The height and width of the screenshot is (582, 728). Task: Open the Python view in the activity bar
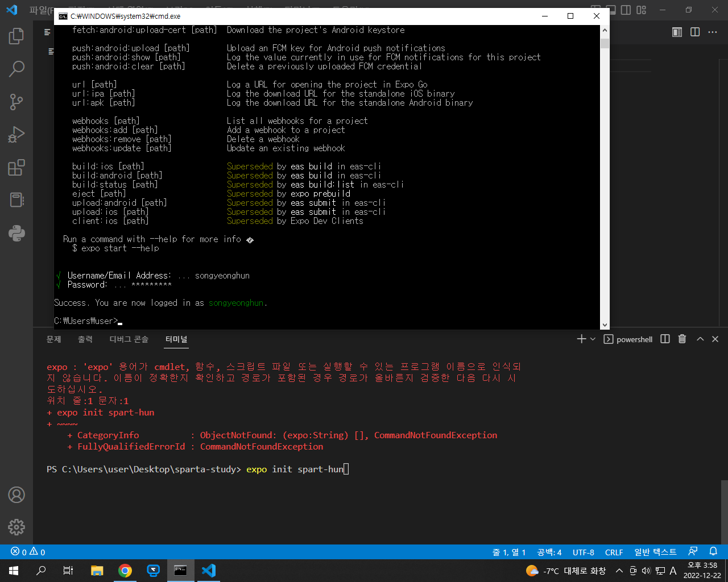(x=16, y=233)
